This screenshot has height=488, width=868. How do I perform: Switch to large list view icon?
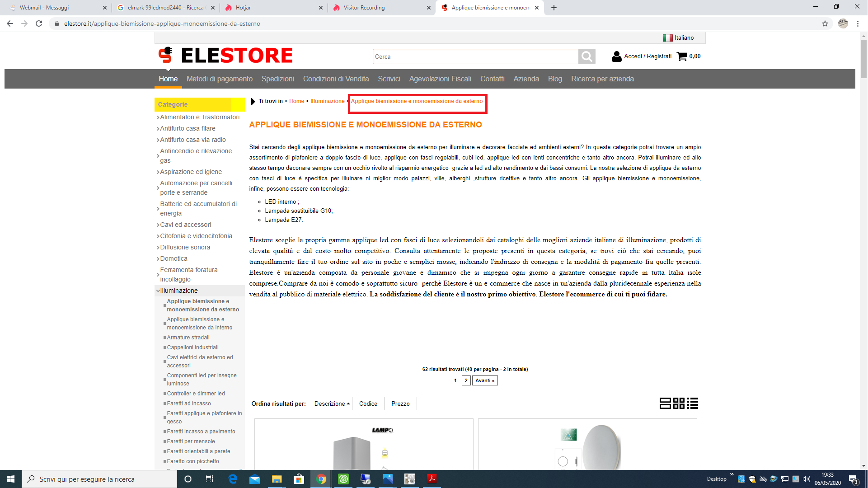pos(665,403)
